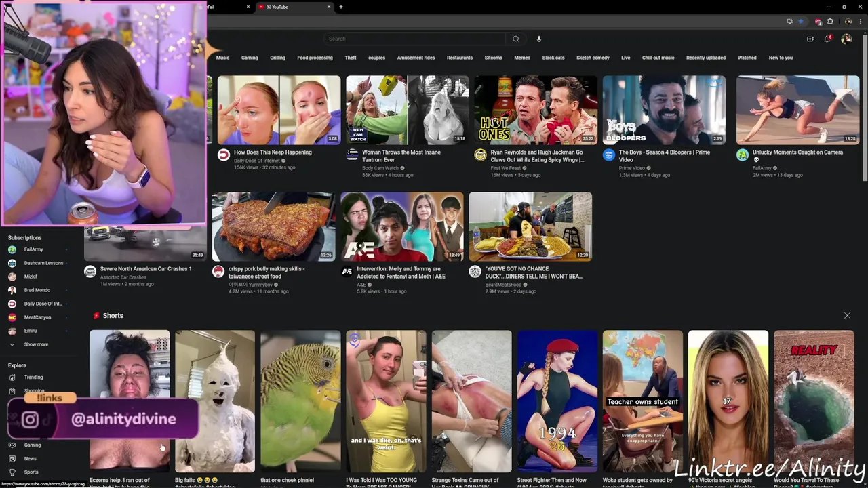The width and height of the screenshot is (868, 488).
Task: Select the Gaming filter chip
Action: [x=250, y=58]
